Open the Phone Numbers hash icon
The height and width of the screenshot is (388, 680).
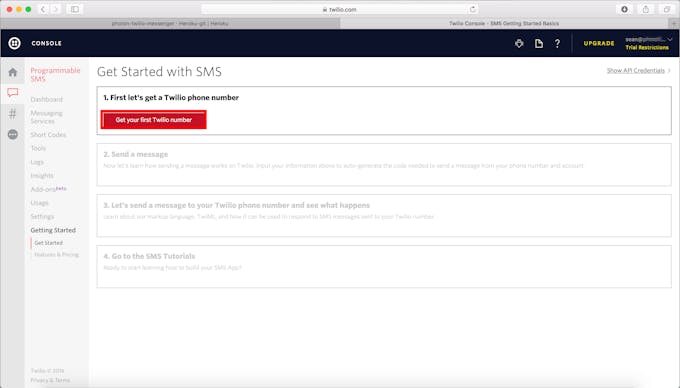click(13, 114)
